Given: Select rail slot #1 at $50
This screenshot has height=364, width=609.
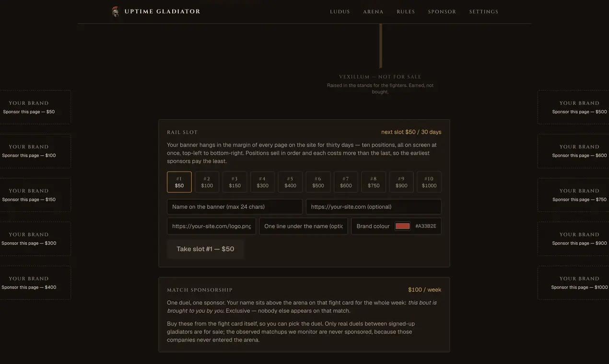Looking at the screenshot, I should tap(179, 182).
